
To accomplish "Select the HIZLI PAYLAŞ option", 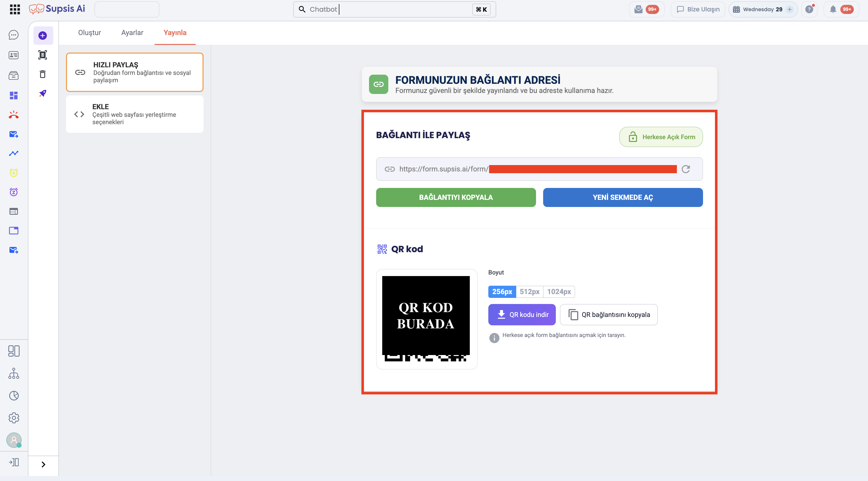I will [x=135, y=72].
